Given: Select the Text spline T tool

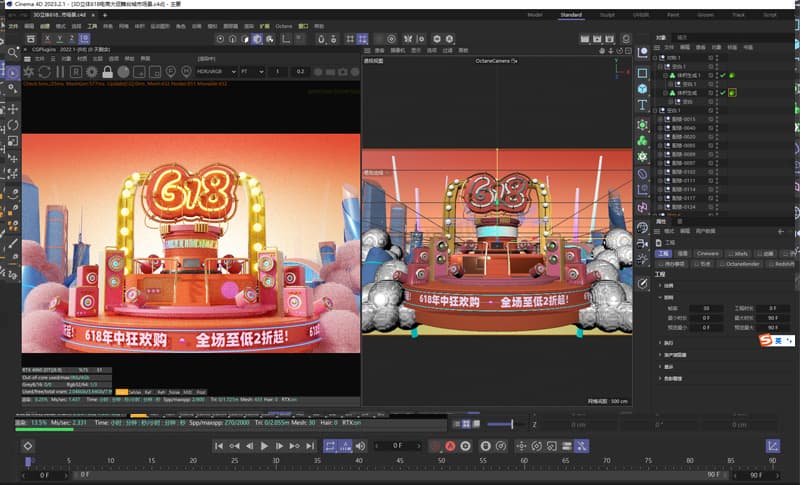Looking at the screenshot, I should pos(642,106).
